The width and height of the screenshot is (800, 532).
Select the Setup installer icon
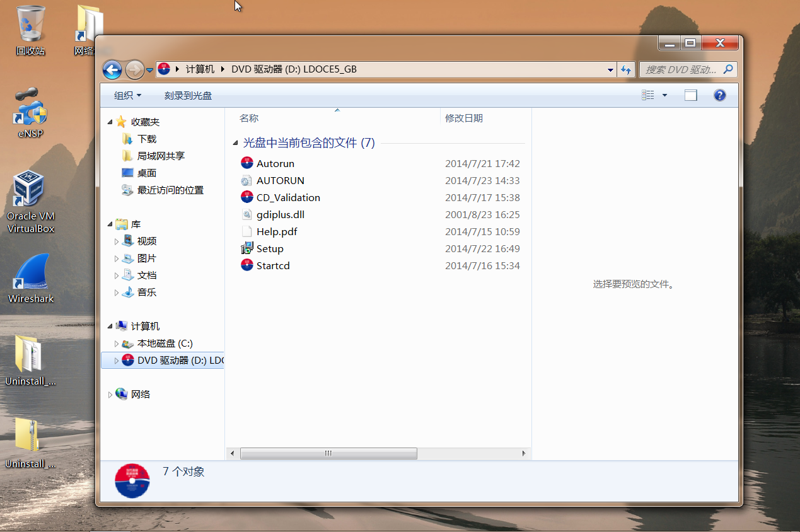(x=247, y=248)
